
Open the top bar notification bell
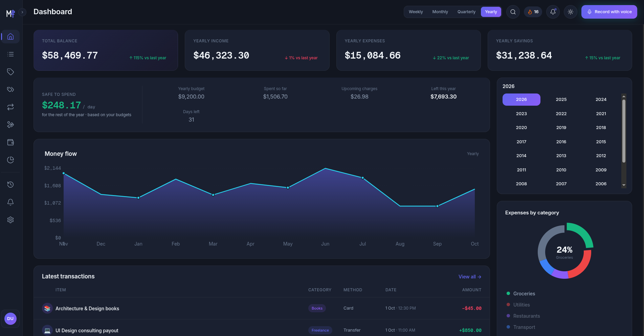553,12
